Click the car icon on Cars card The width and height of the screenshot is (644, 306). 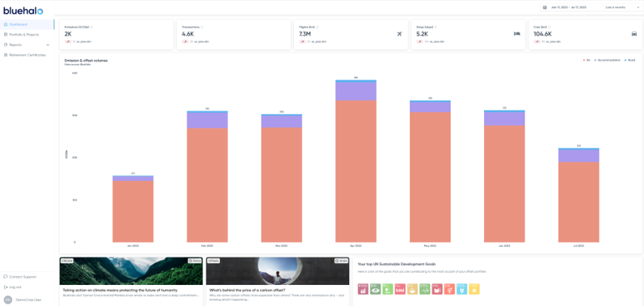coord(633,34)
